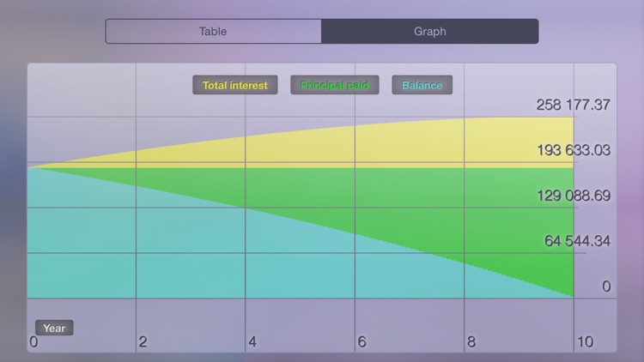Toggle the Total interest series
The width and height of the screenshot is (644, 362).
click(x=235, y=85)
